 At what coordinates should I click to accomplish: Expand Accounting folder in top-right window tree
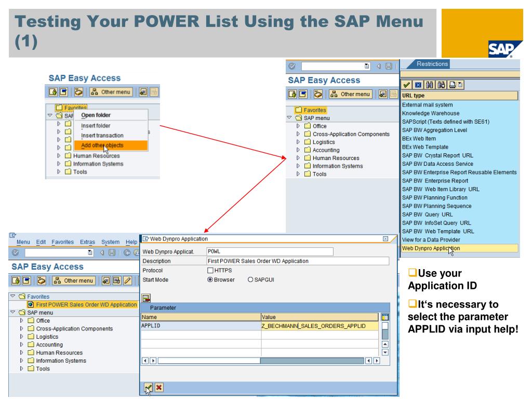click(298, 150)
